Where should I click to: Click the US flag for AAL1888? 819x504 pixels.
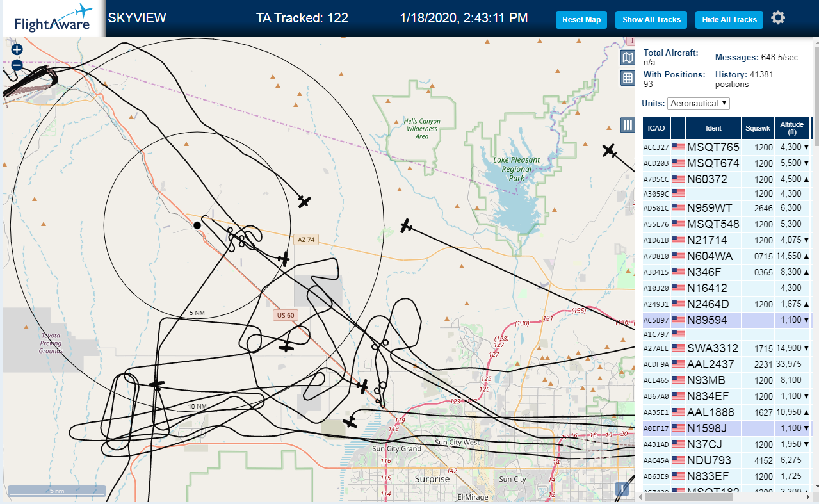pos(678,412)
